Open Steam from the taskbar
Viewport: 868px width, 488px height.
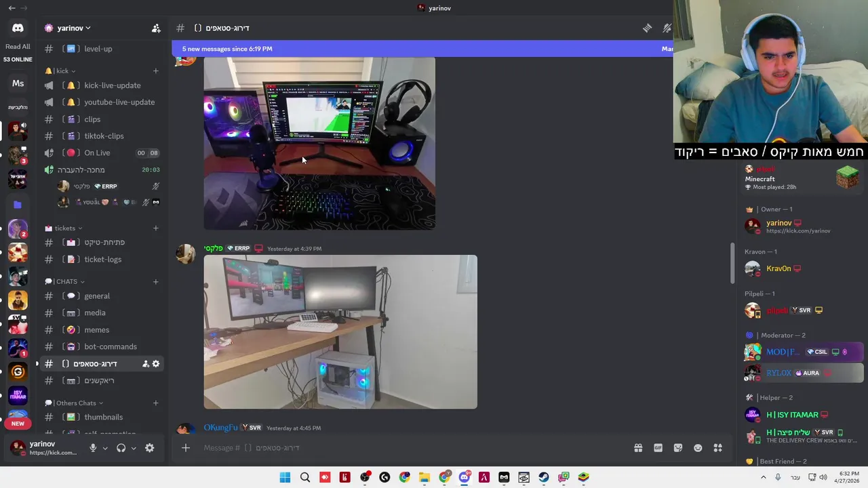[x=544, y=477]
